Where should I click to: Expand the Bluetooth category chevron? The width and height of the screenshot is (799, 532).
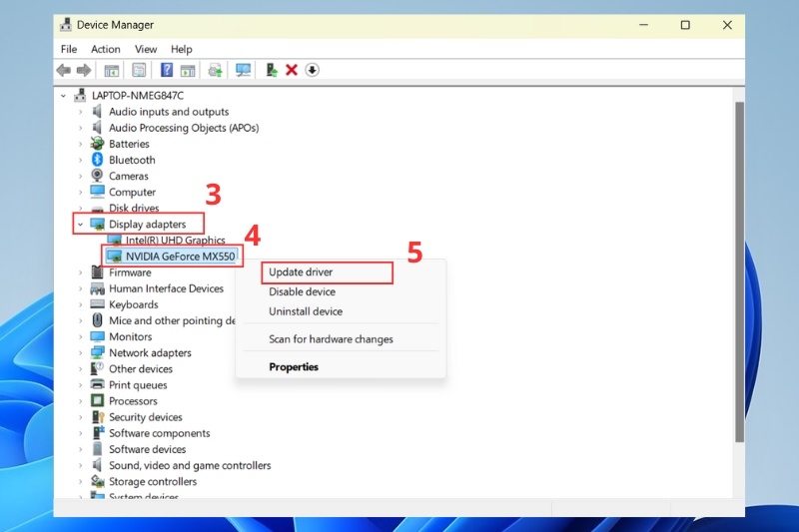[80, 160]
